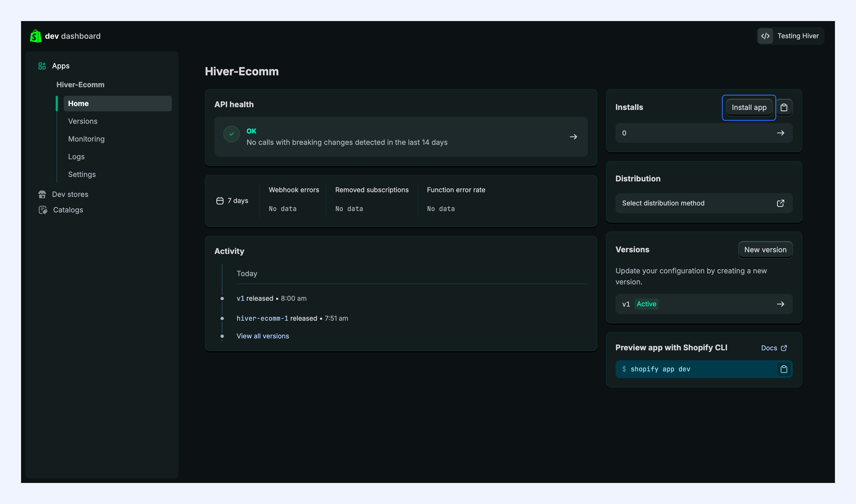Click the green OK checkmark status icon
856x504 pixels.
[232, 134]
